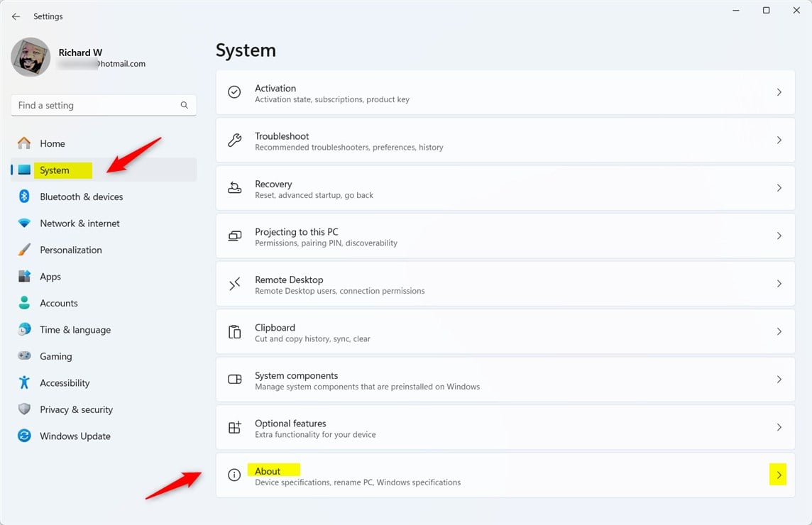
Task: Click the Troubleshoot wrench icon
Action: (234, 140)
